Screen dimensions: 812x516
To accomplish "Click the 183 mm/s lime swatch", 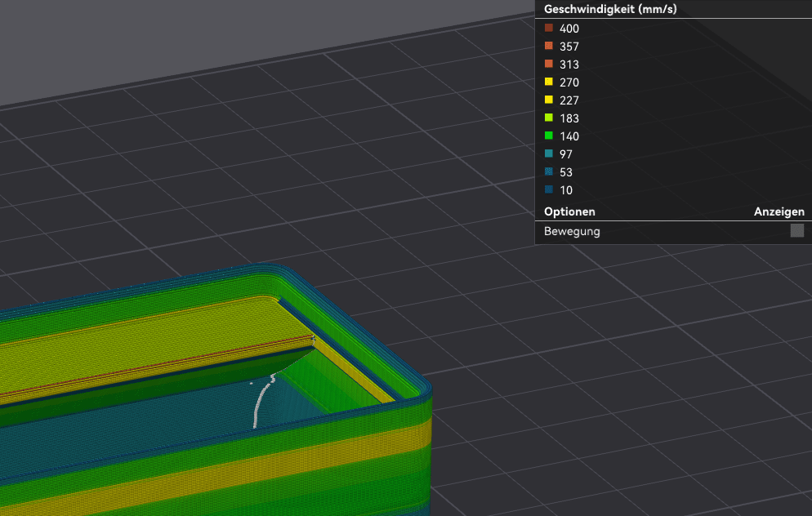I will [549, 118].
